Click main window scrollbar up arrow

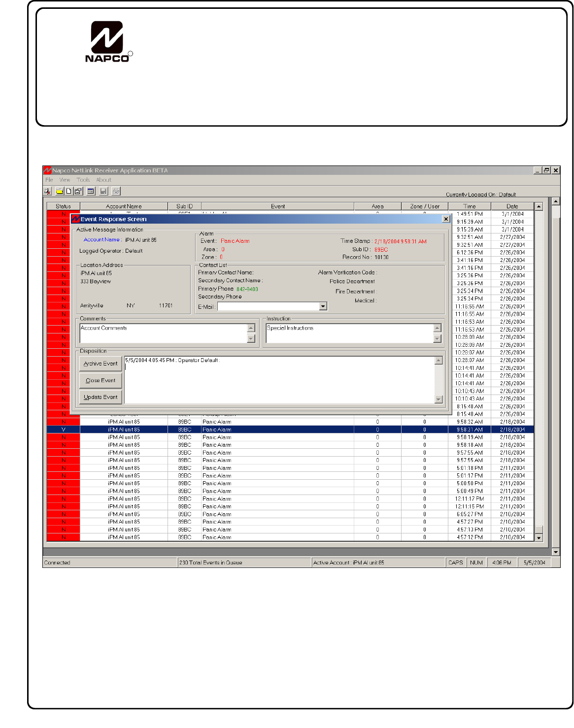point(556,201)
